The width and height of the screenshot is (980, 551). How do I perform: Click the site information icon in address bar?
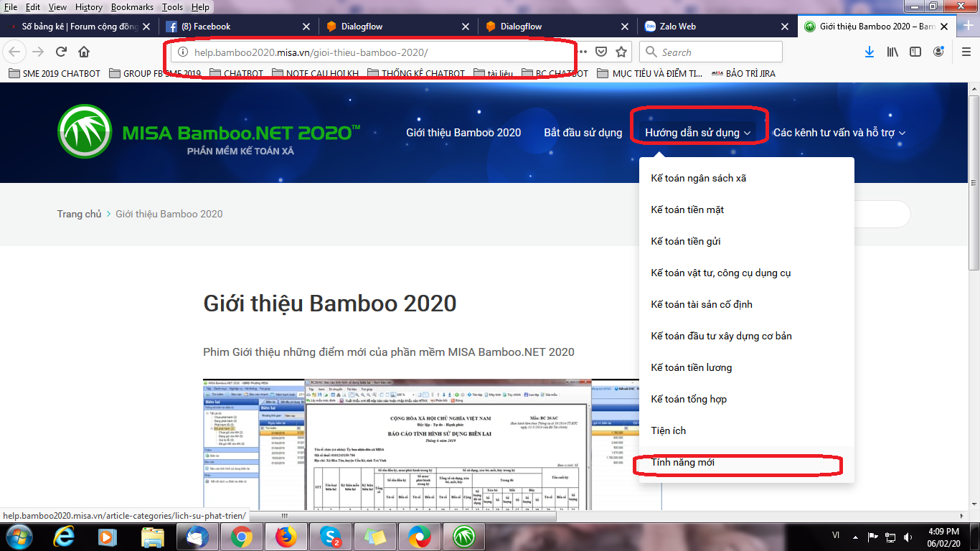tap(182, 52)
